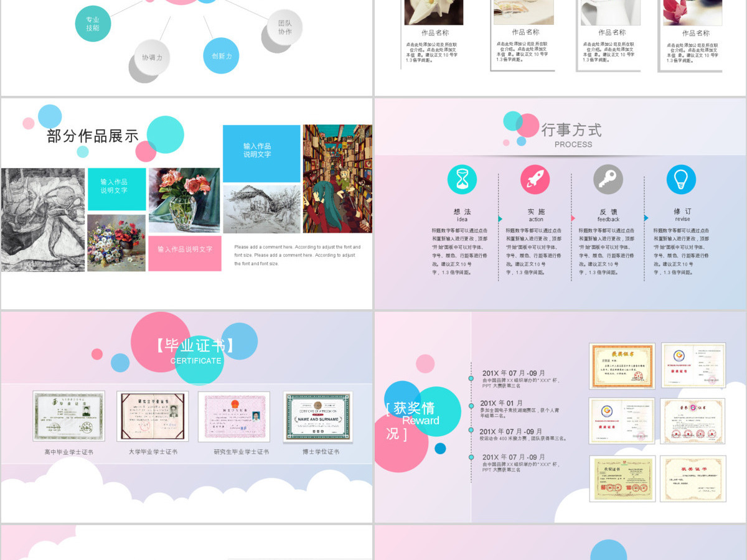Click the 'Please add a comment here' paragraph
This screenshot has height=560, width=747.
298,255
